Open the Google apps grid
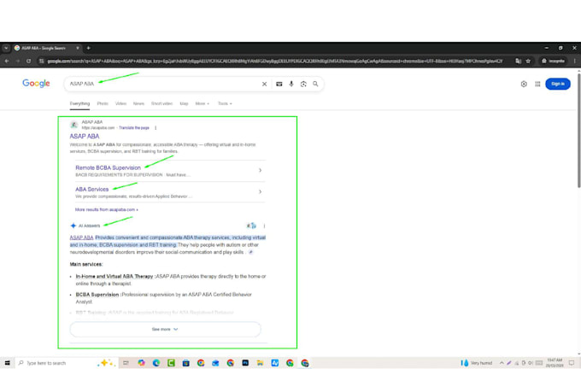Image resolution: width=581 pixels, height=392 pixels. point(537,84)
